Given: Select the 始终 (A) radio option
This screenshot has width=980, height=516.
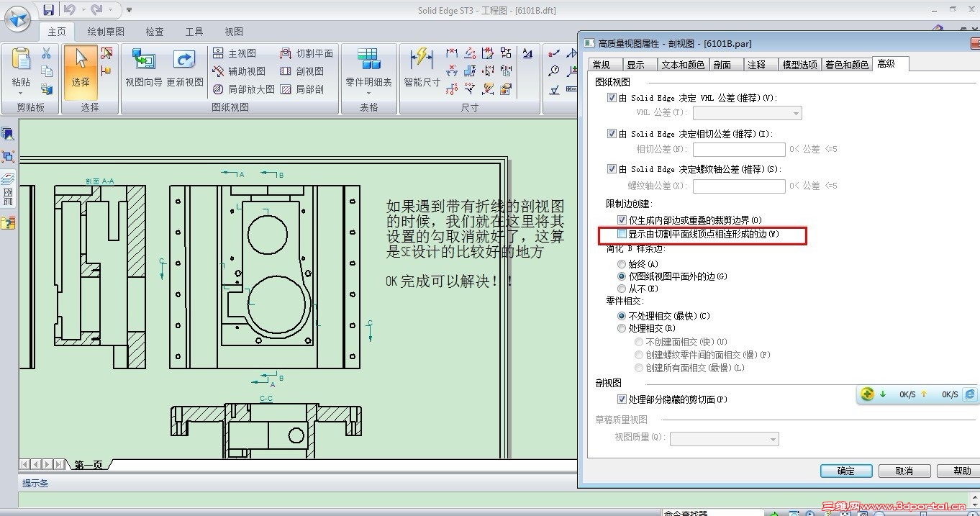Looking at the screenshot, I should pos(622,264).
